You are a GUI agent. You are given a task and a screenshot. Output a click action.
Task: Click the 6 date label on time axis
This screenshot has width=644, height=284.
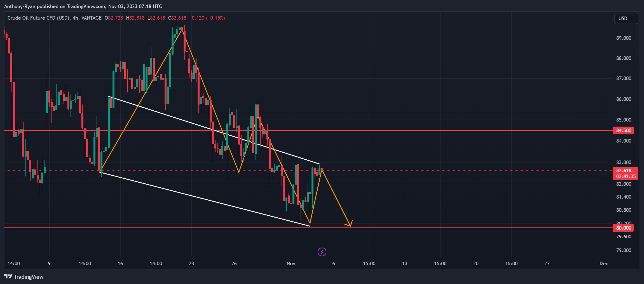point(334,264)
